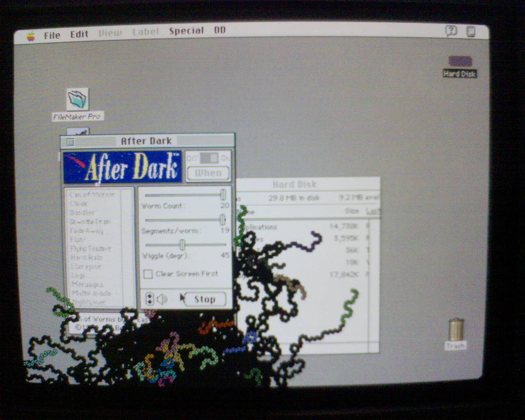Open the File menu

click(x=52, y=35)
